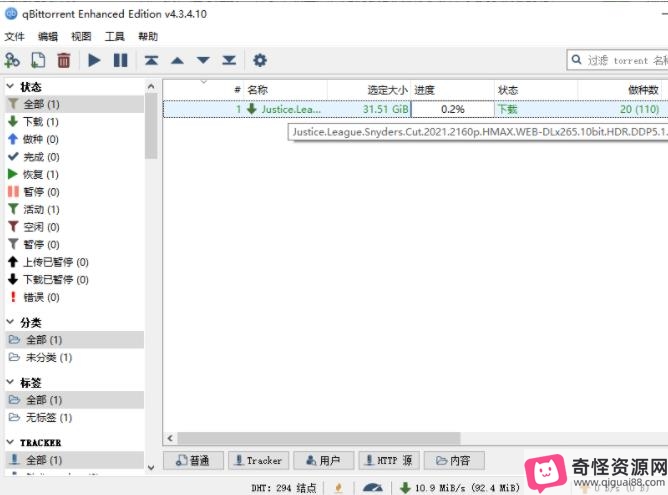Sort by the 名称 column header
The image size is (668, 495).
click(285, 90)
